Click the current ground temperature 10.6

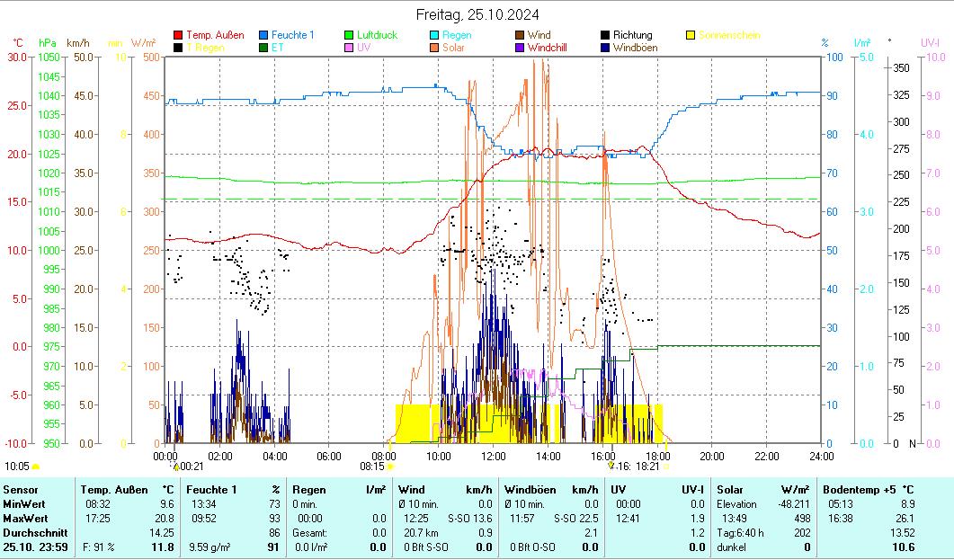(903, 547)
